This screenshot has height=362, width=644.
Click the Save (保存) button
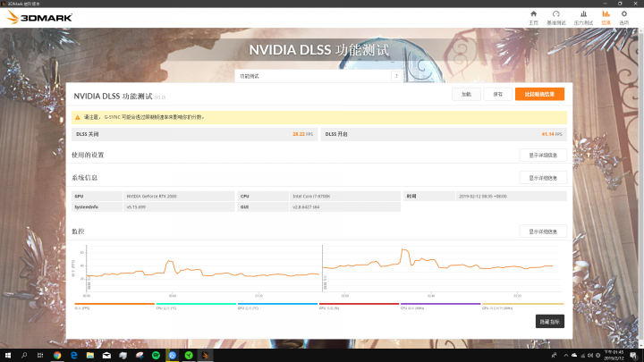tap(498, 94)
